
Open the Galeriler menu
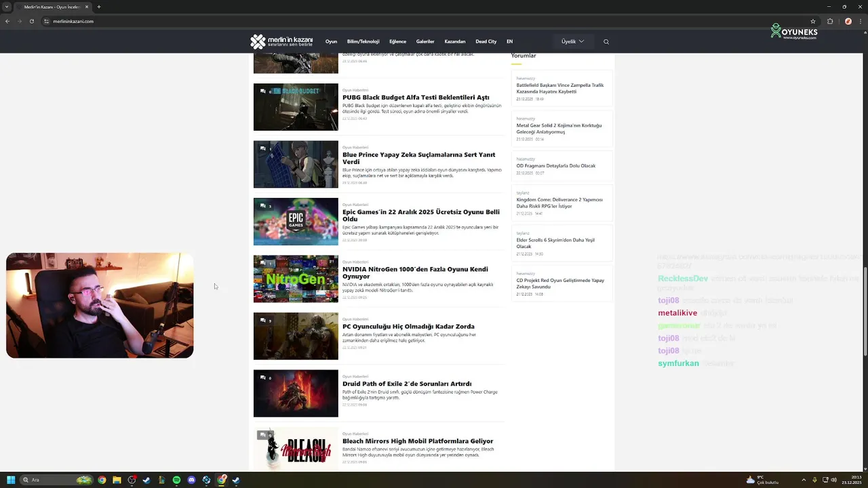pos(425,41)
